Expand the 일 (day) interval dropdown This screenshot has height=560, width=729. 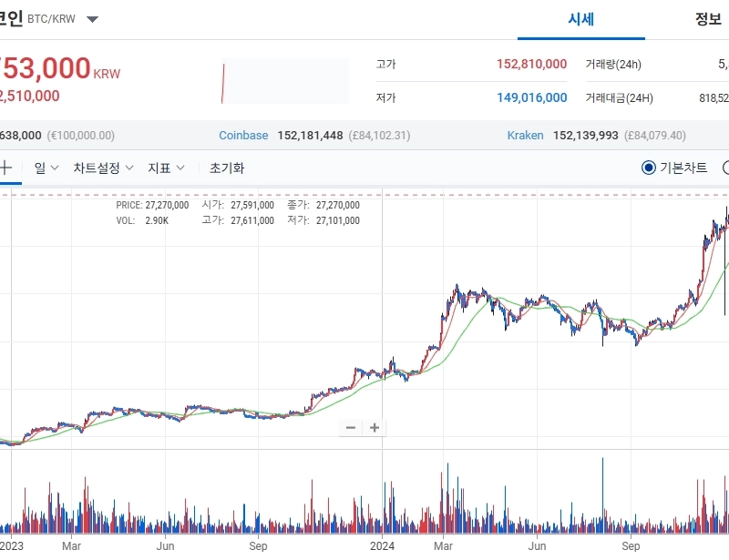46,168
